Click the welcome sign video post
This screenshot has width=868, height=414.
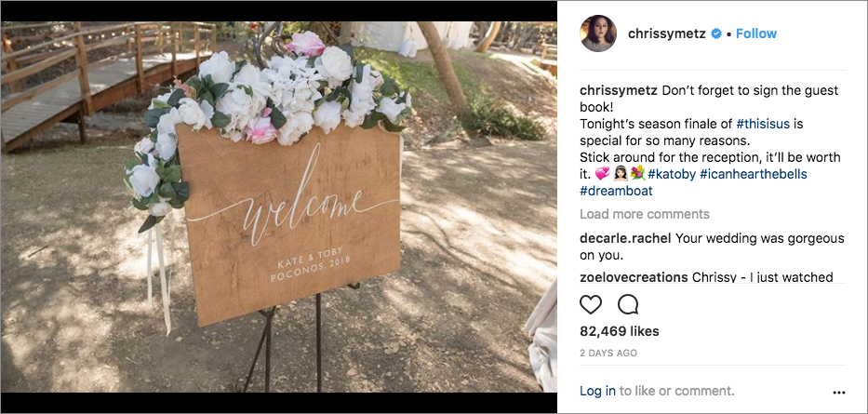pyautogui.click(x=279, y=207)
